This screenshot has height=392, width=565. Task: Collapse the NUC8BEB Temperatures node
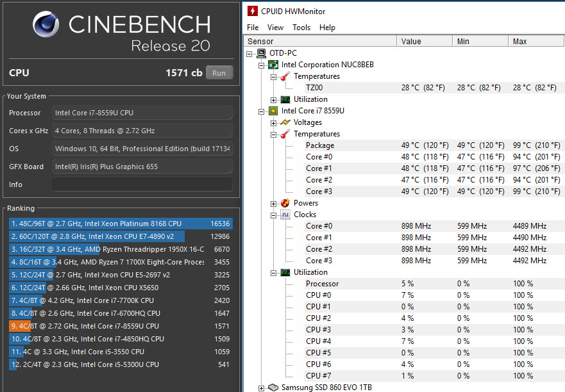[273, 77]
